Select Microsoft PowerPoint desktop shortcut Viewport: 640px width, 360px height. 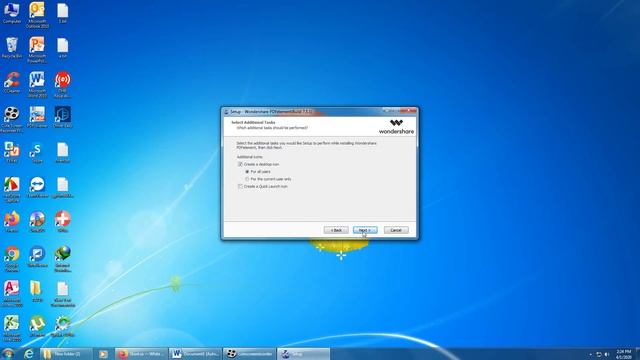pyautogui.click(x=37, y=50)
